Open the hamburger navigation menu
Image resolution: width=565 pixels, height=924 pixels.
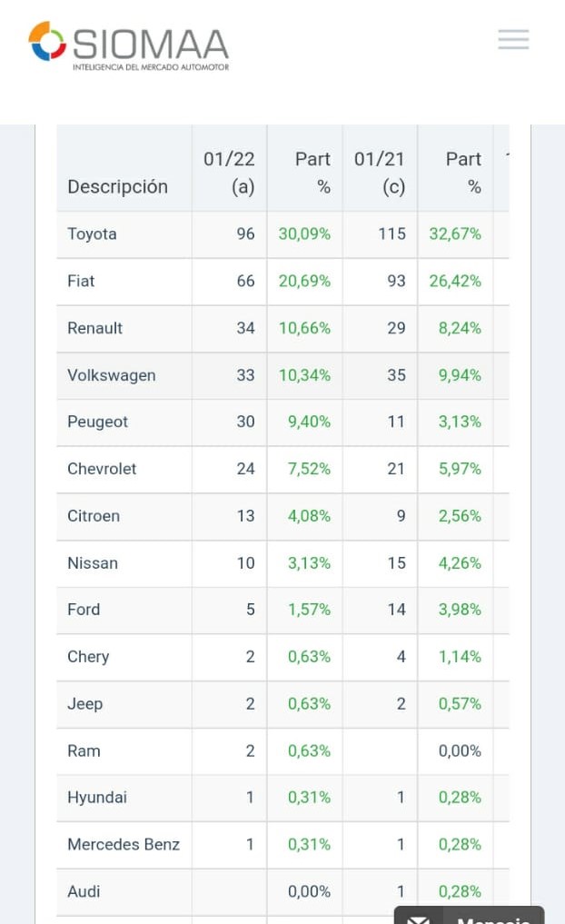[513, 39]
